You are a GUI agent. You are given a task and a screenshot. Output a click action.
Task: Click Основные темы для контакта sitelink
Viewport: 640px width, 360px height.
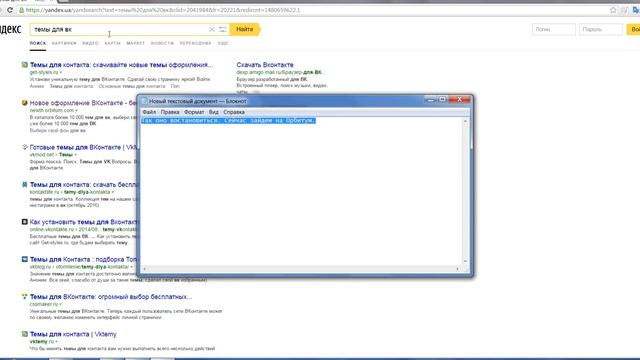[132, 86]
